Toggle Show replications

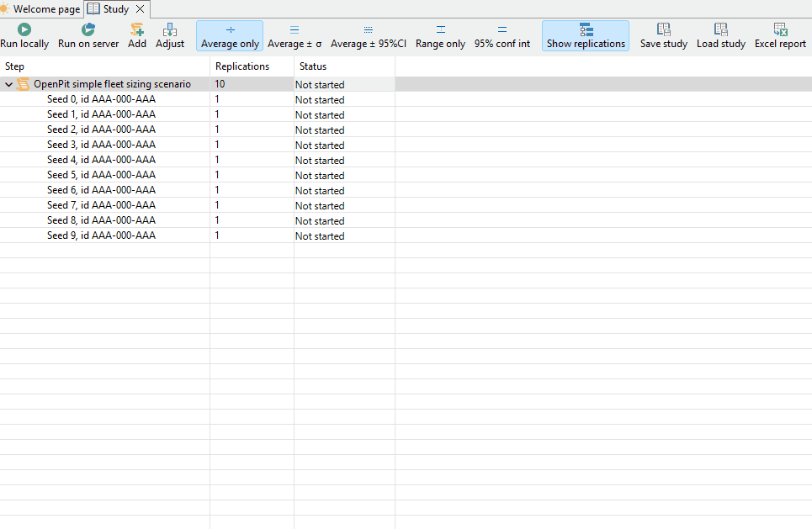[586, 35]
